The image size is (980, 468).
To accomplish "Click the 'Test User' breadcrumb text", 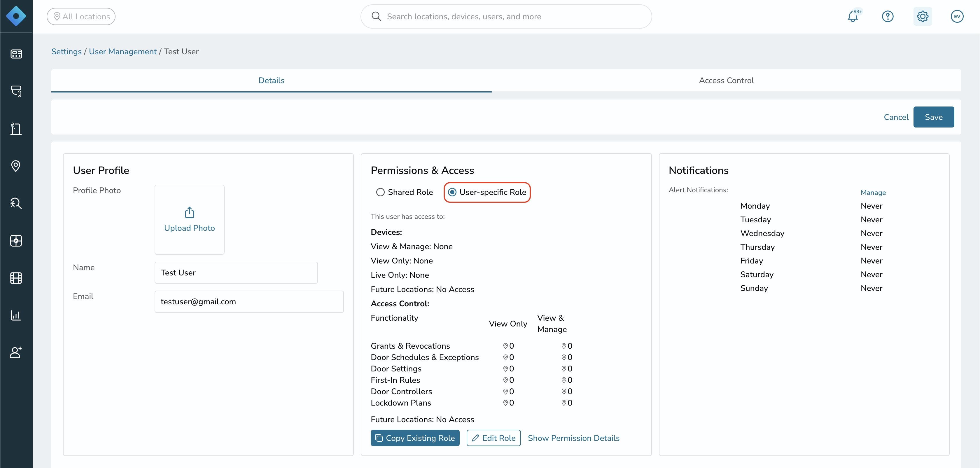I will 181,51.
